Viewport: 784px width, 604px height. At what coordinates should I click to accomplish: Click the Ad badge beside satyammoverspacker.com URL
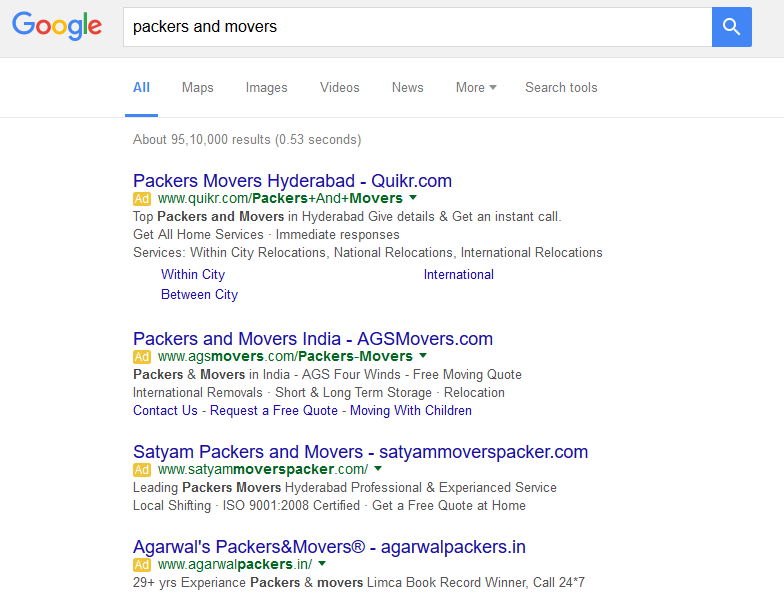[142, 470]
